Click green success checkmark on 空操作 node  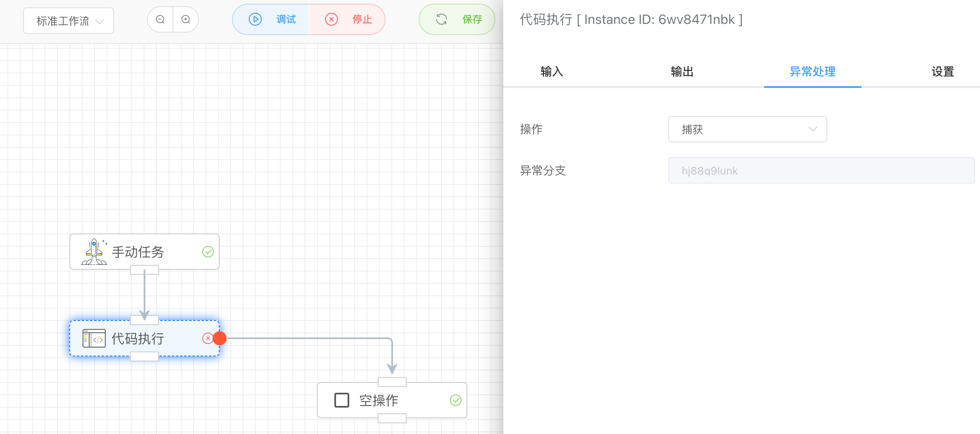pos(455,400)
